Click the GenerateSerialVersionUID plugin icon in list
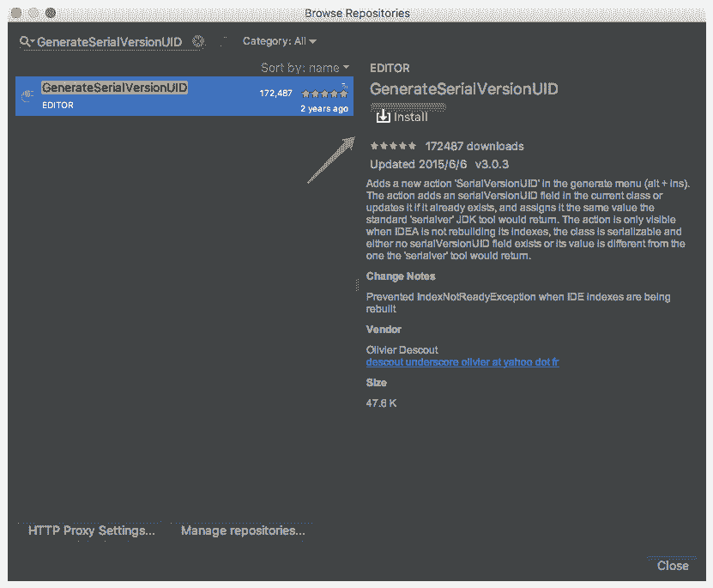Screen dimensions: 713x588 point(28,96)
